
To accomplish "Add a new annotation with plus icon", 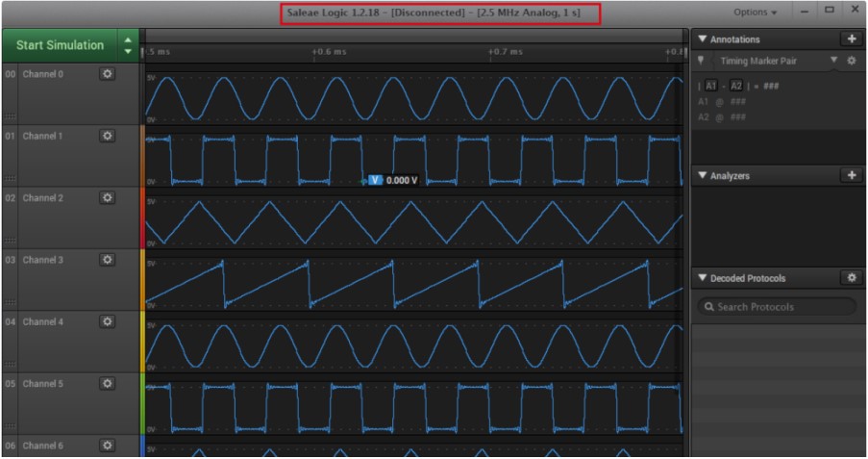I will 851,39.
